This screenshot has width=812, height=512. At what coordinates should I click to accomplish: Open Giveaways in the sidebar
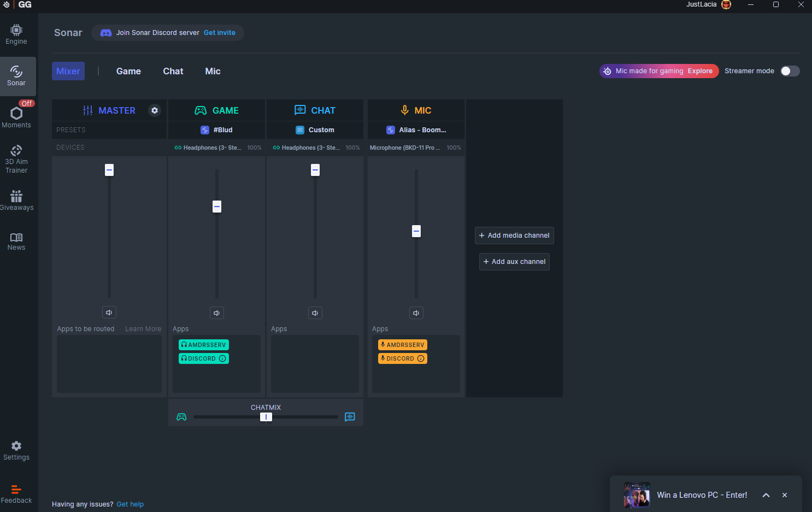coord(16,200)
